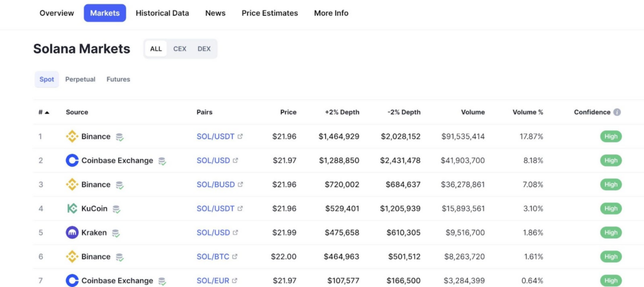
Task: Click the reserves icon next to KuCoin
Action: click(116, 209)
